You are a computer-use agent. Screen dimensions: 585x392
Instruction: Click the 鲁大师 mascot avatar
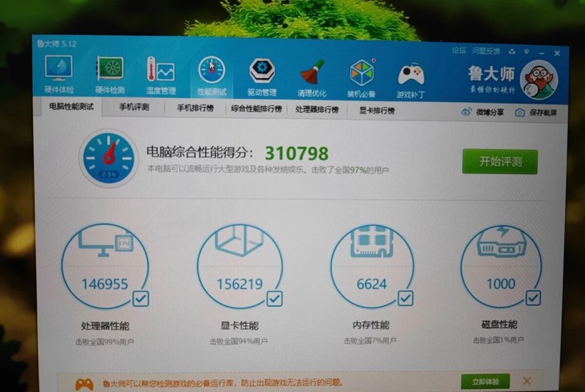(538, 80)
